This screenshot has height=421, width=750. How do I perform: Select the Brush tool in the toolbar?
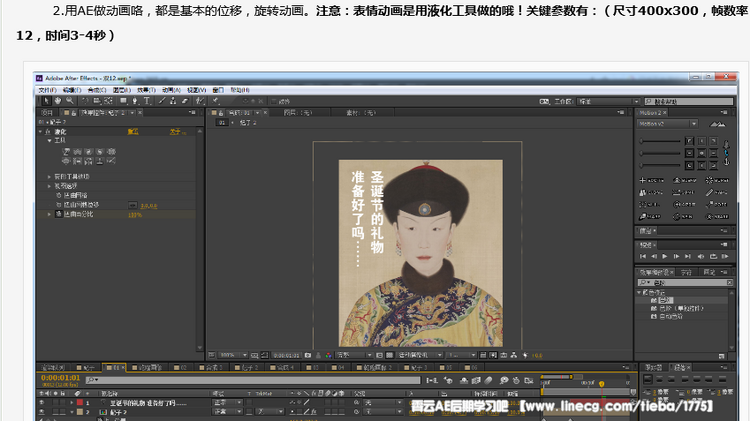[162, 101]
